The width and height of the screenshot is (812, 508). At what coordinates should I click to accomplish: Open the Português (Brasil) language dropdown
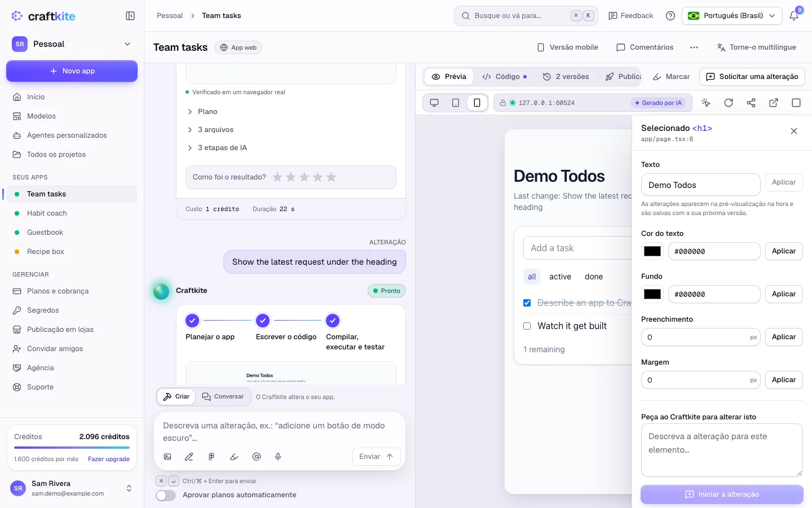732,16
